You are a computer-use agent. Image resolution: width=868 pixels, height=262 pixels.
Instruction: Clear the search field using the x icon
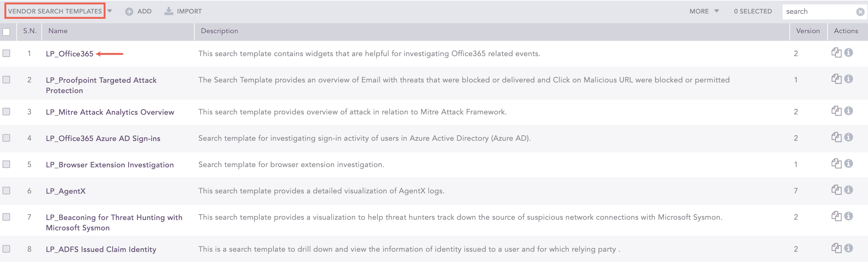pyautogui.click(x=860, y=11)
